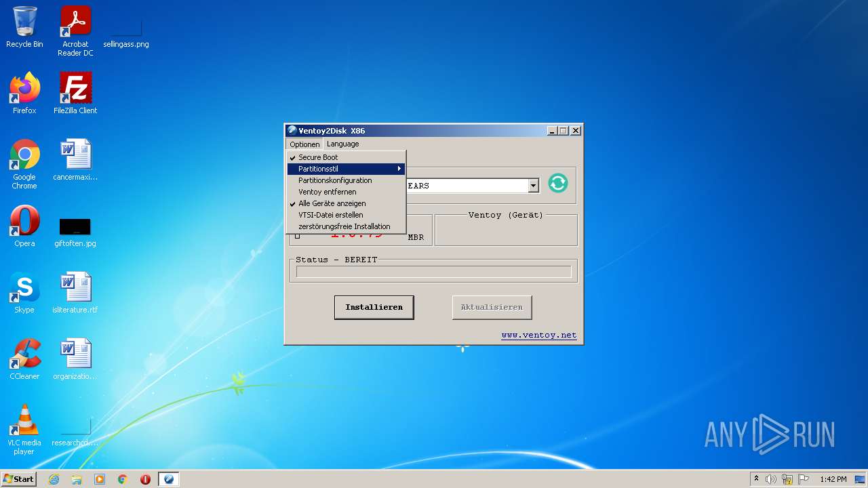Select FileZilla Client desktop icon
868x488 pixels.
pos(75,94)
